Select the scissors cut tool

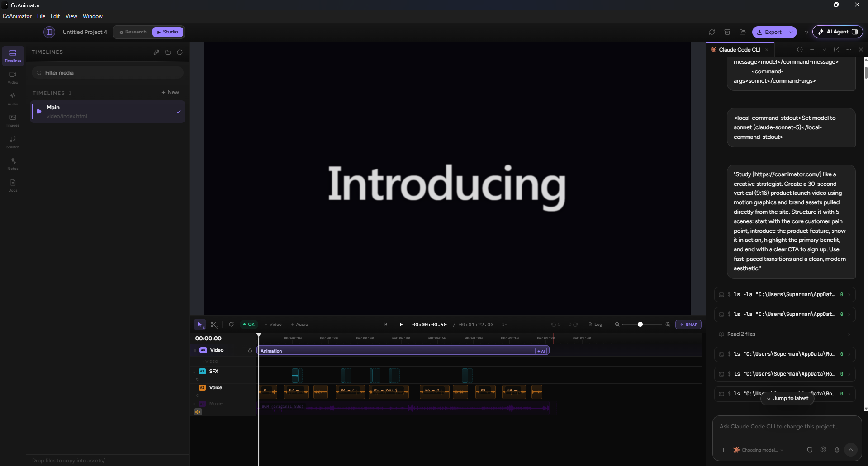pyautogui.click(x=214, y=325)
